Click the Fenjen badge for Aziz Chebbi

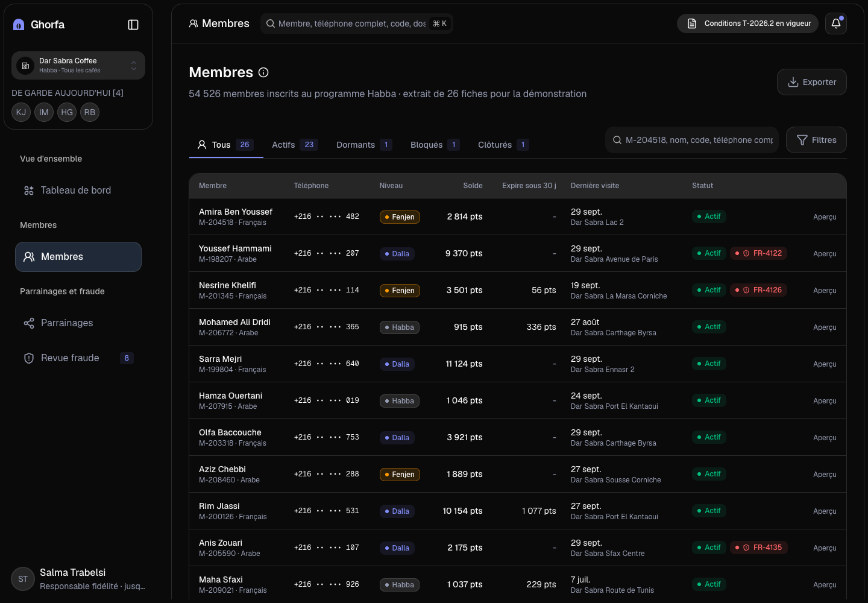[x=400, y=475]
